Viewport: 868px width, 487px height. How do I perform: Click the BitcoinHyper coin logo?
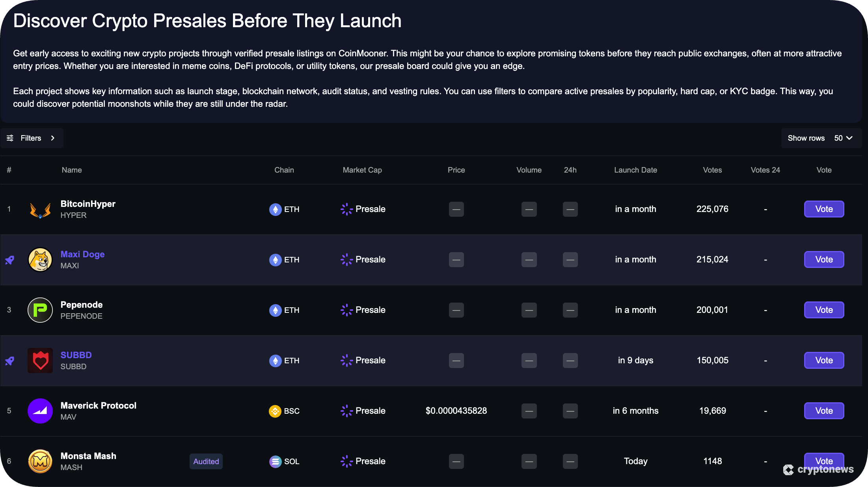coord(40,209)
